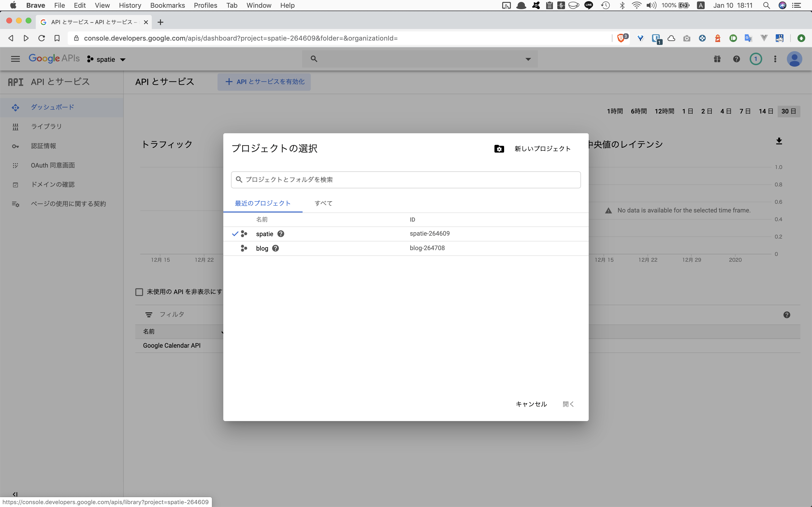Enable 未使用のAPIを非表示 checkbox

[x=139, y=292]
